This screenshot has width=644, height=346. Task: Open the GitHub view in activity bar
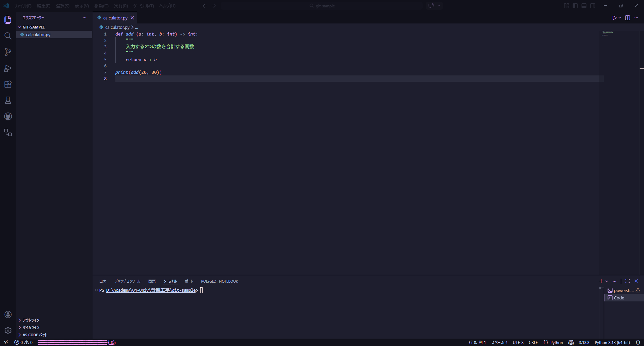[8, 117]
